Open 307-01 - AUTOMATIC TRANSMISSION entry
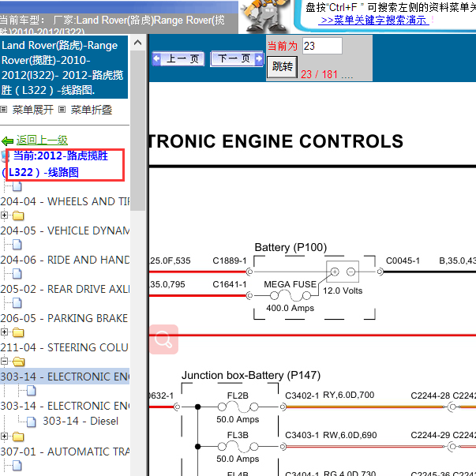The width and height of the screenshot is (476, 476). [x=65, y=452]
